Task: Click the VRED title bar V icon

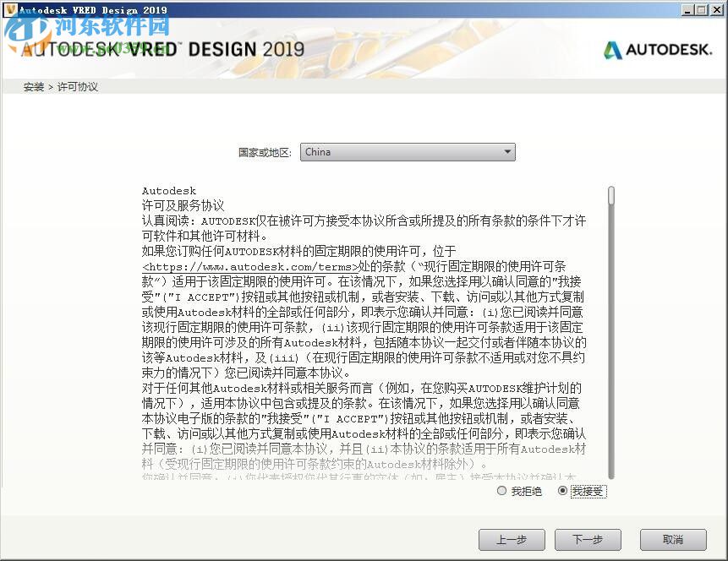Action: 8,9
